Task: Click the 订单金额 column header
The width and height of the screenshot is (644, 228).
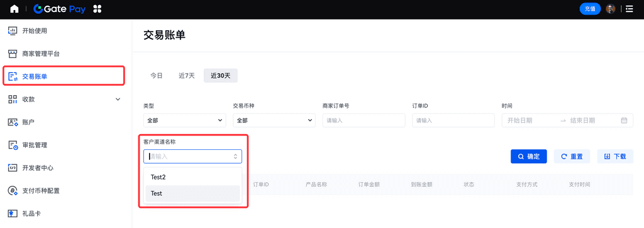Action: click(x=369, y=185)
